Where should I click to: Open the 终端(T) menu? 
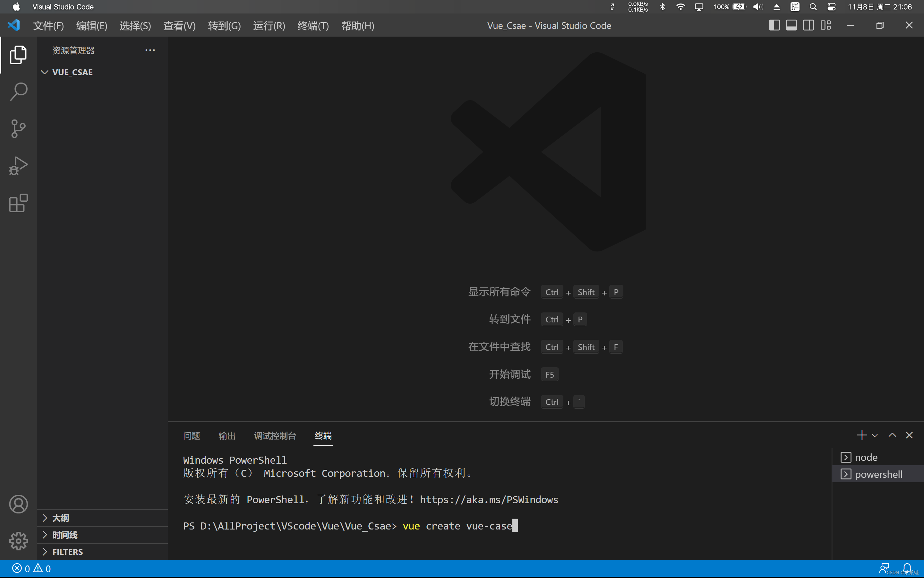pyautogui.click(x=313, y=26)
